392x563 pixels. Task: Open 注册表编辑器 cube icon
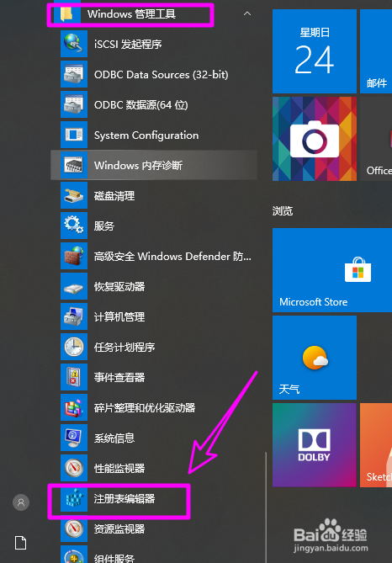click(x=74, y=499)
